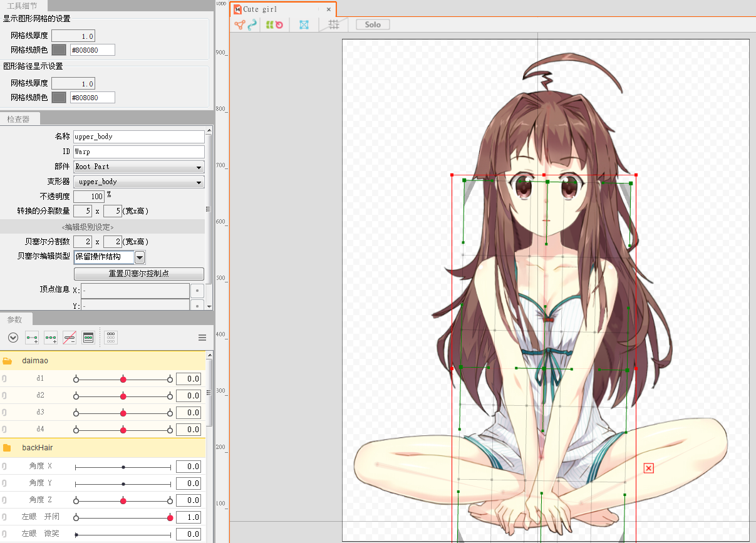The height and width of the screenshot is (543, 756).
Task: Click the delete keys icon
Action: [x=70, y=338]
